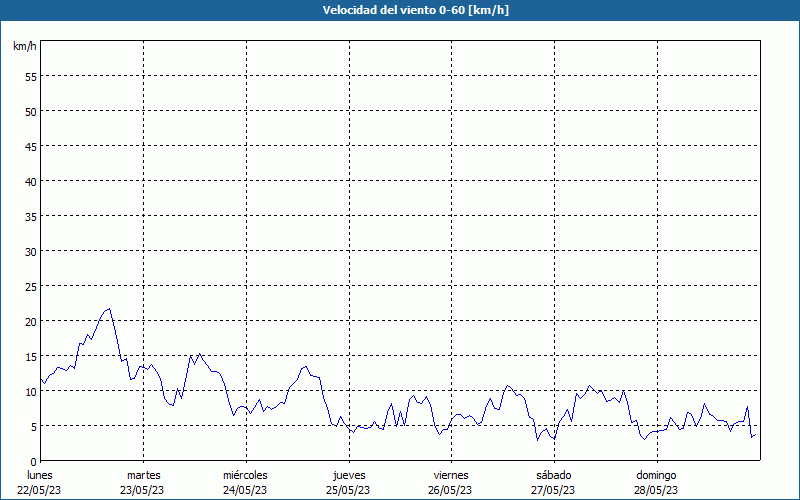Select the 27/05/23 date on the x-axis

[x=553, y=490]
